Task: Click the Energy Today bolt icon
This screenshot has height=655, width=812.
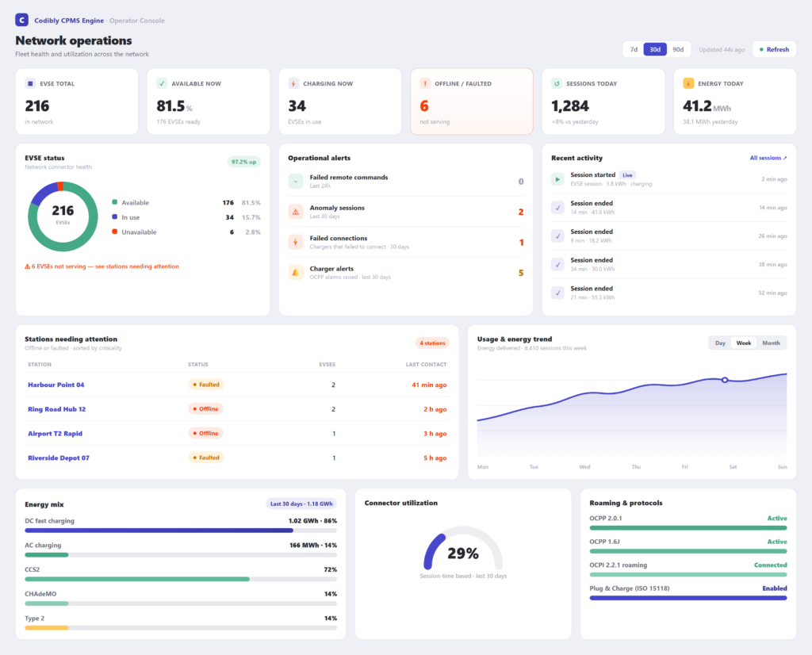Action: [x=688, y=83]
